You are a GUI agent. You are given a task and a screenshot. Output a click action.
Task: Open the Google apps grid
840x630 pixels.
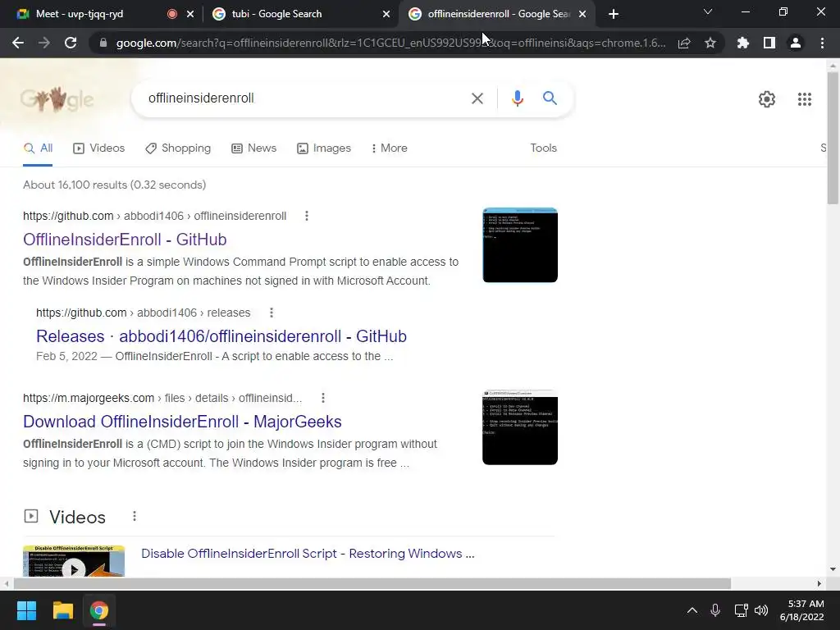click(805, 99)
